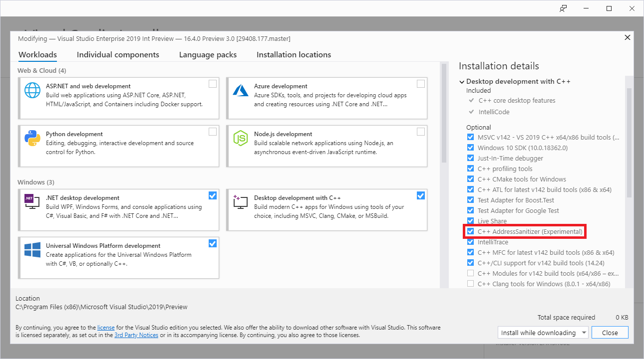
Task: Open the Language packs tab
Action: click(x=208, y=55)
